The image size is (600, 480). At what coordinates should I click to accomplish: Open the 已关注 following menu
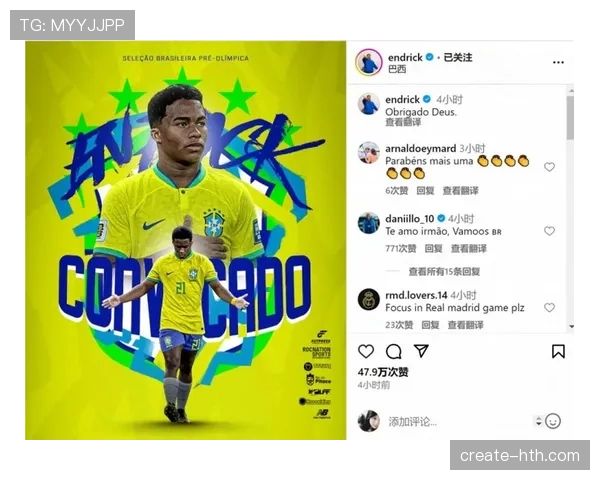[458, 57]
